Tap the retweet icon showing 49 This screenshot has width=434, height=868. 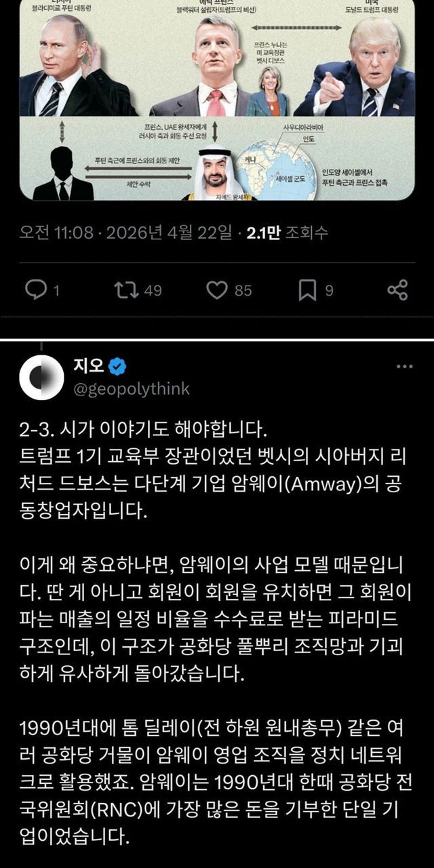[124, 290]
